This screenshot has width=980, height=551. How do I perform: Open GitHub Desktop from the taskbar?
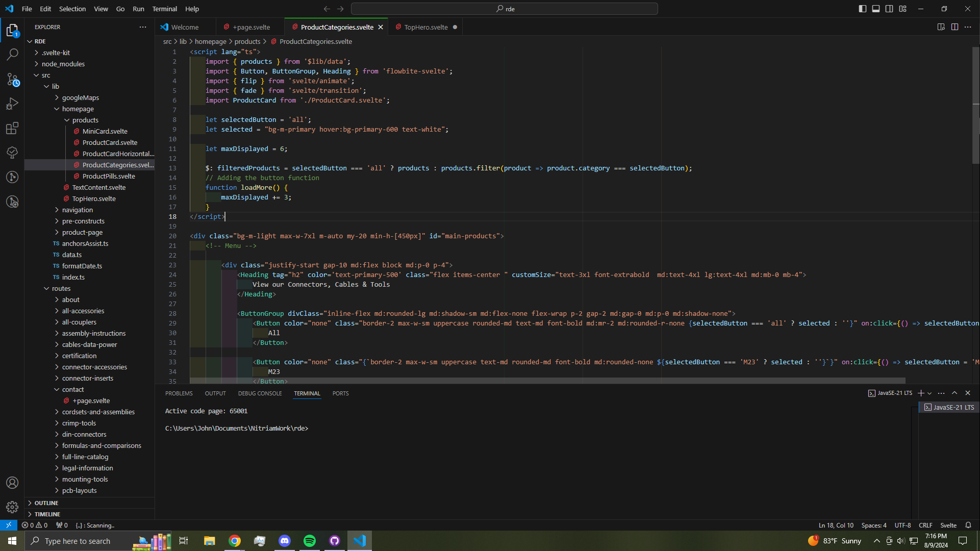[335, 541]
